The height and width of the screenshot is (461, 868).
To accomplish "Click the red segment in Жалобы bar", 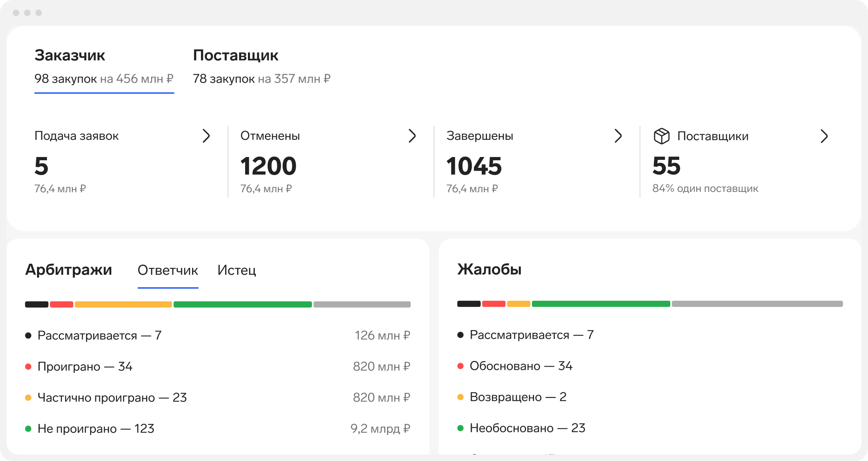I will coord(493,304).
